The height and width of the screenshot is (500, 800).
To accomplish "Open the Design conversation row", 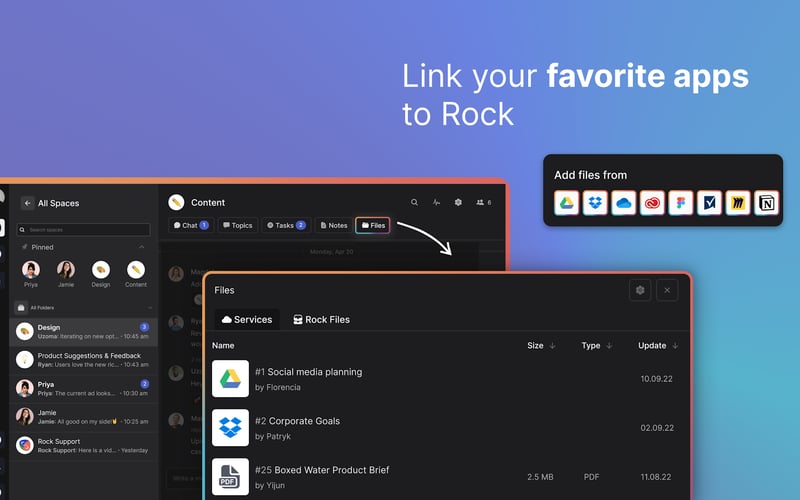I will [84, 332].
